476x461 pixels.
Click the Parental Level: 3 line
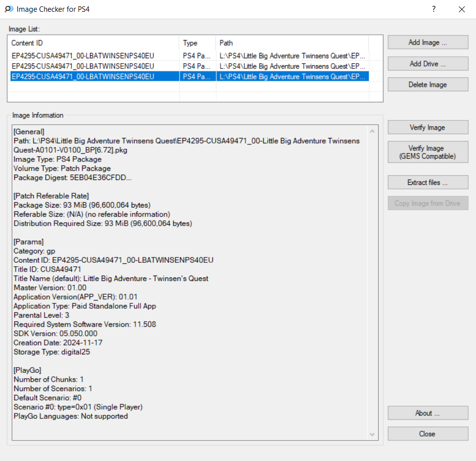click(x=41, y=315)
